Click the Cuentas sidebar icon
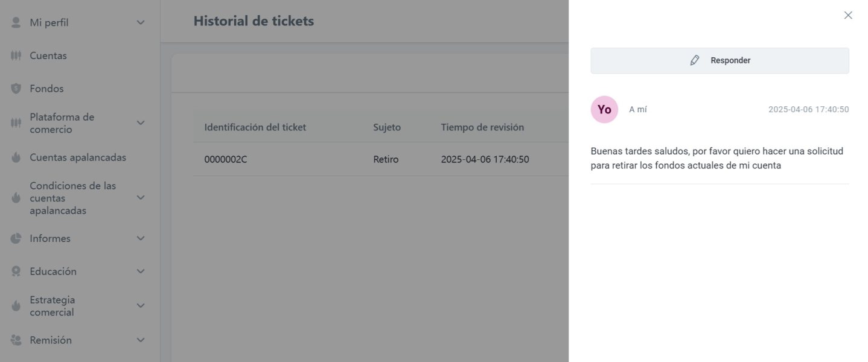Image resolution: width=868 pixels, height=362 pixels. (16, 56)
